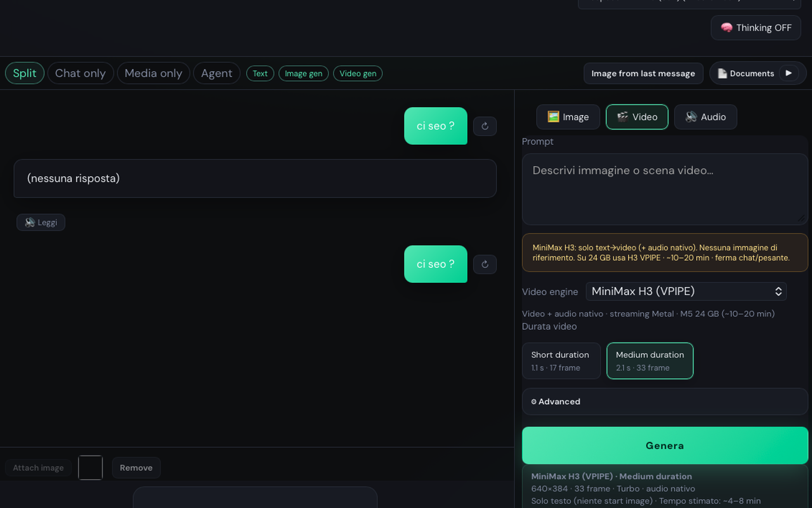Click the Attach image button
This screenshot has width=812, height=508.
pos(38,468)
